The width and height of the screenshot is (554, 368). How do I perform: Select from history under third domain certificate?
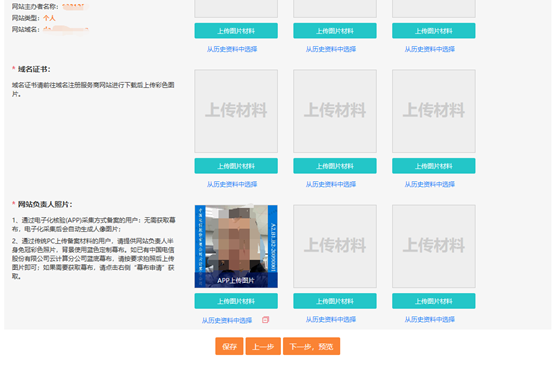pos(430,184)
